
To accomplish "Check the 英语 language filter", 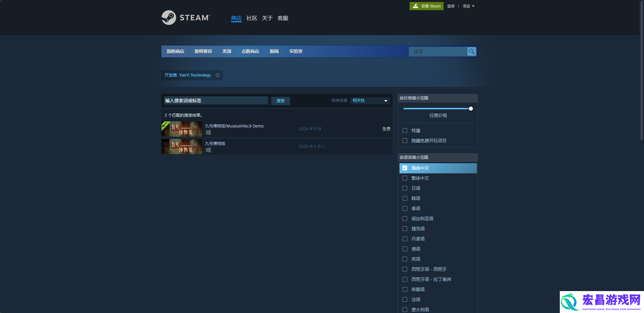I will [x=405, y=259].
